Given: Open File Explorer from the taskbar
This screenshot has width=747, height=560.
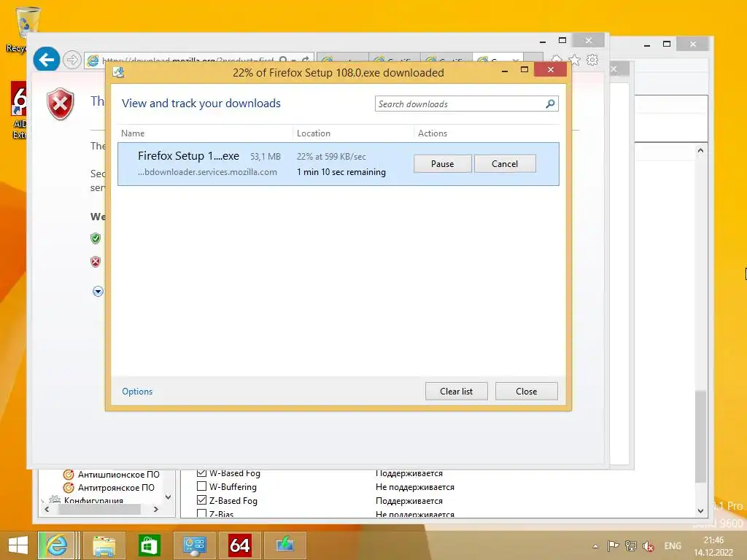Looking at the screenshot, I should [104, 545].
